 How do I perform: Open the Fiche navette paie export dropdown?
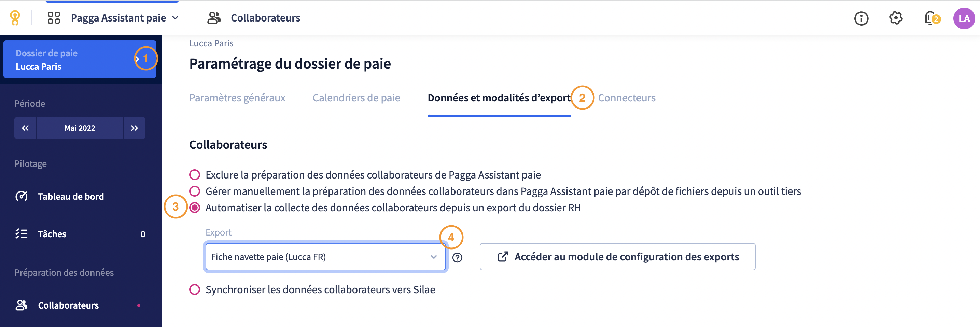coord(325,257)
